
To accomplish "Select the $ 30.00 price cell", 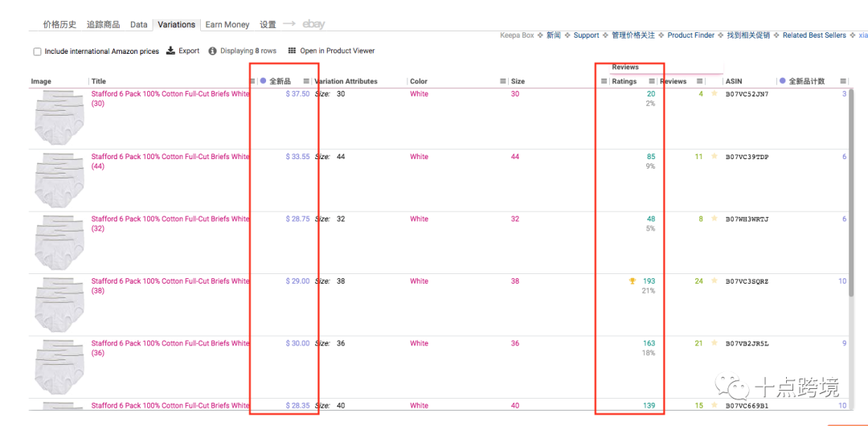I will click(x=298, y=343).
